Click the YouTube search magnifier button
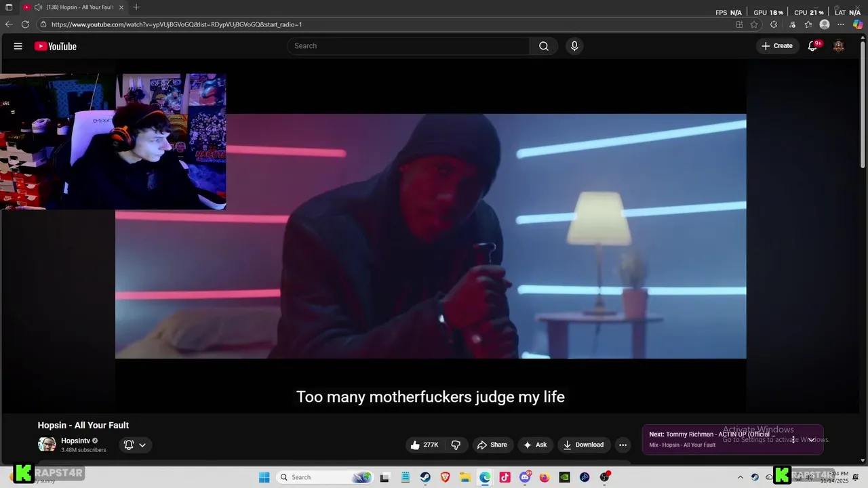The image size is (868, 488). 544,46
